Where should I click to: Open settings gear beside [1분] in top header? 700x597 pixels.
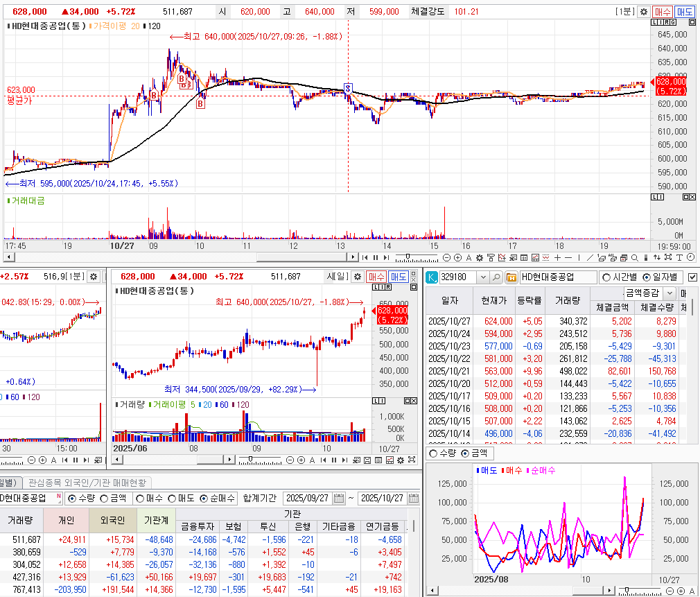[643, 12]
